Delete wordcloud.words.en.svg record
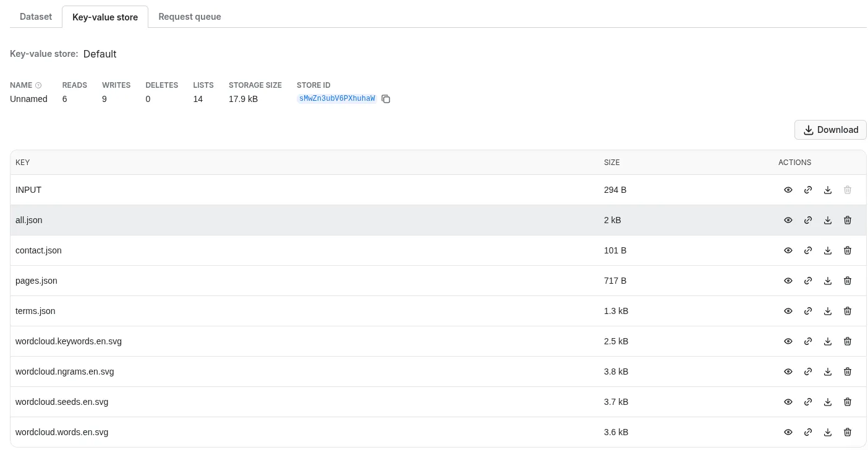868x450 pixels. point(847,432)
